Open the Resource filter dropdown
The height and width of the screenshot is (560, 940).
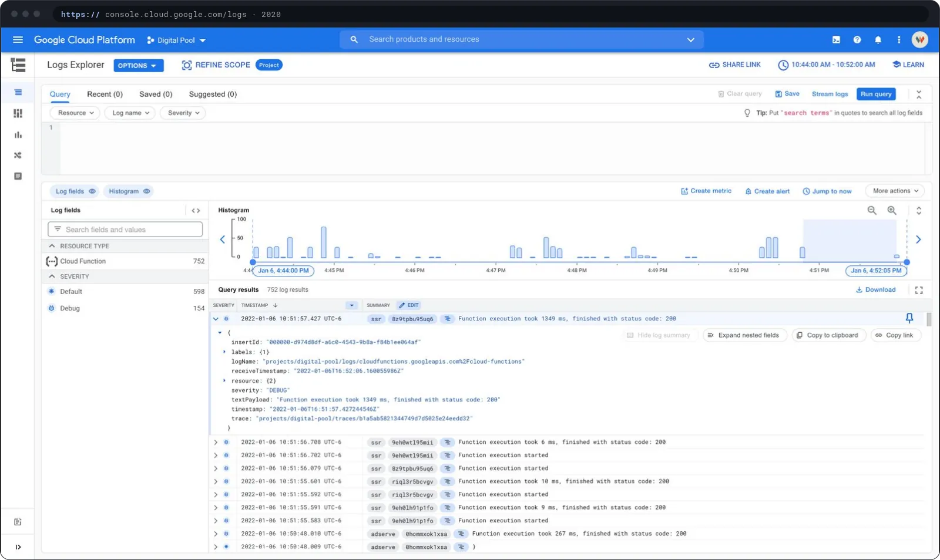(76, 113)
